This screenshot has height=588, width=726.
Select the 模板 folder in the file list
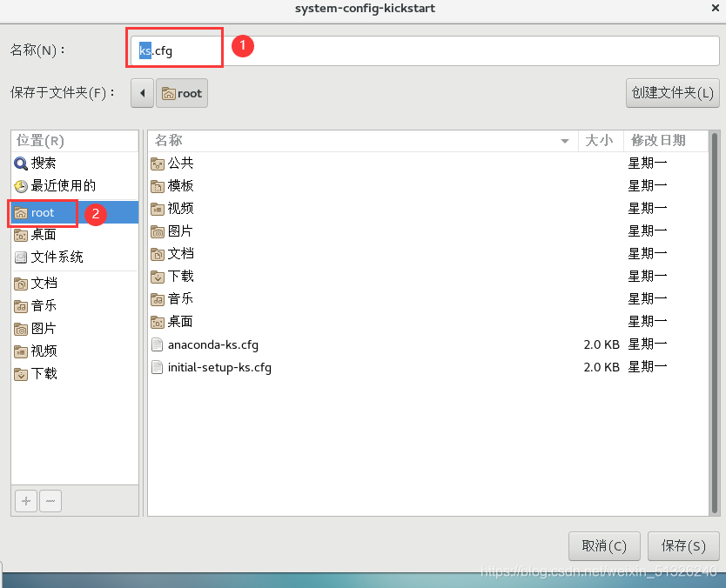[428, 185]
